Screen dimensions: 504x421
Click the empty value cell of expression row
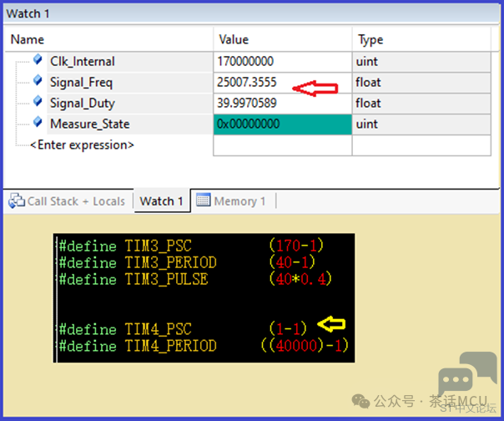tap(283, 145)
